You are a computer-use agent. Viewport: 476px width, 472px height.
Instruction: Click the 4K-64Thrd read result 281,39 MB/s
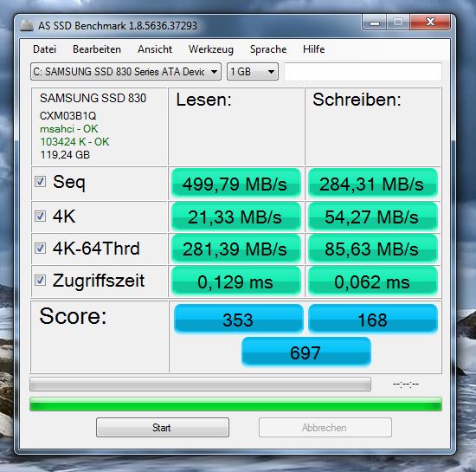[236, 249]
